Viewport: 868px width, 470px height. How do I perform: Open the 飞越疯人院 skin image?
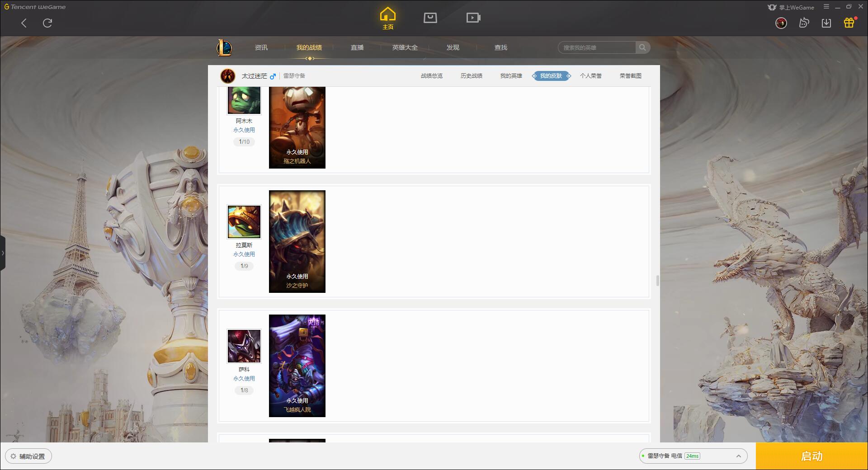(x=297, y=366)
